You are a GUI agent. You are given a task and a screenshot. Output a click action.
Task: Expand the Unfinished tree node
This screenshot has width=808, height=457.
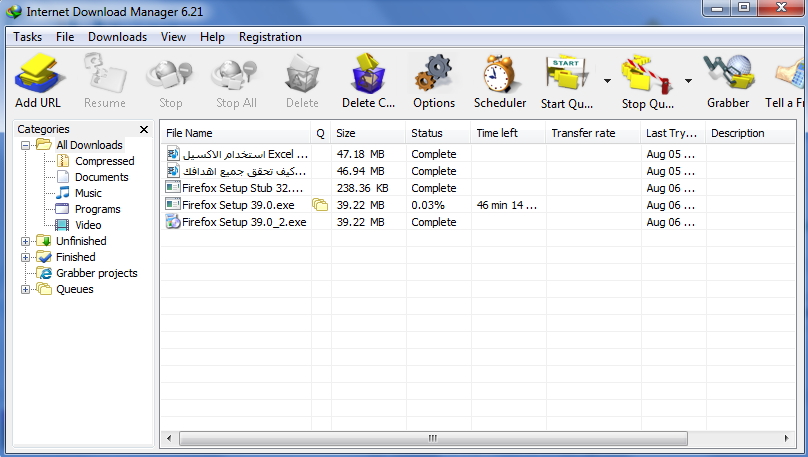pyautogui.click(x=25, y=241)
